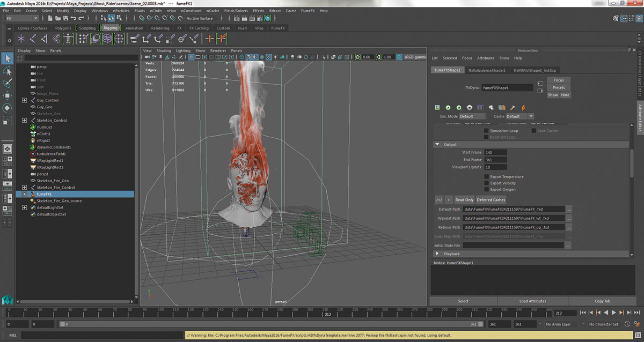Toggle the Reset On Loop checkbox

pos(486,137)
